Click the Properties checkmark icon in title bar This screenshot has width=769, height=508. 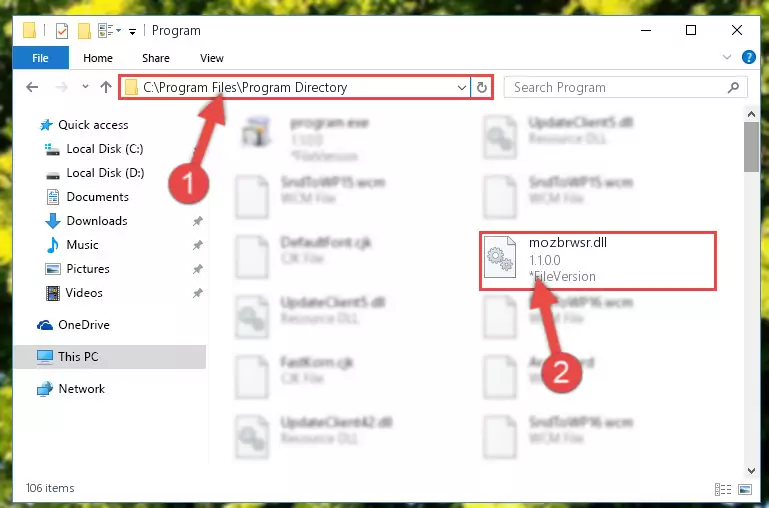62,31
